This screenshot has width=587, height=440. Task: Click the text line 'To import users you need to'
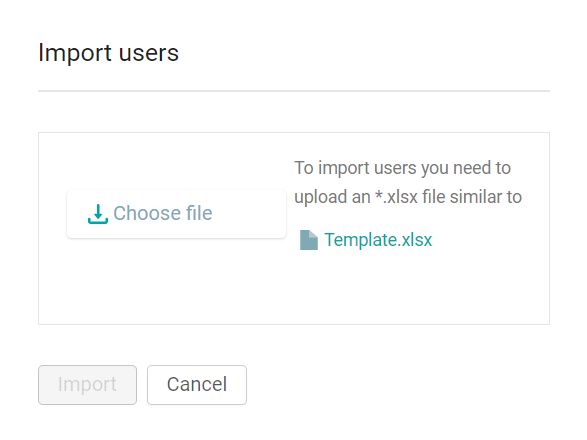click(402, 168)
